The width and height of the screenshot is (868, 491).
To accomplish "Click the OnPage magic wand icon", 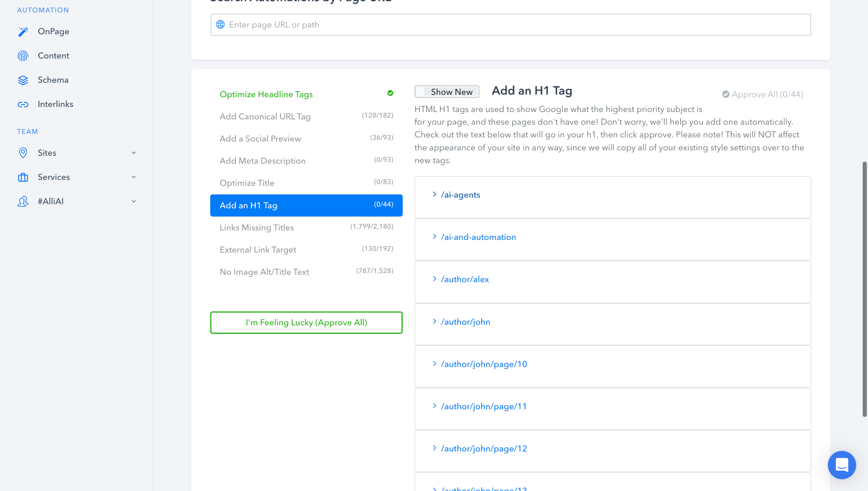I will click(x=23, y=32).
